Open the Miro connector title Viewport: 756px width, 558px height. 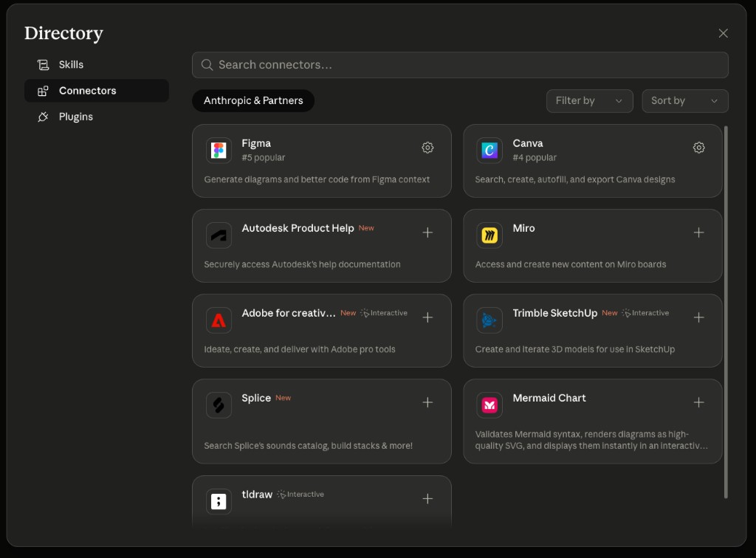pyautogui.click(x=523, y=228)
